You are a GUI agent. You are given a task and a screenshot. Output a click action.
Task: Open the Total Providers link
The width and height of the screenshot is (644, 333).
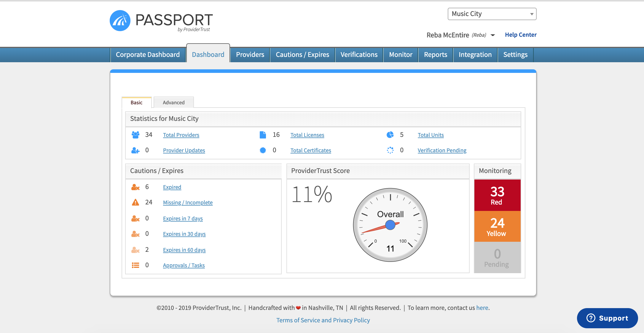pyautogui.click(x=181, y=135)
